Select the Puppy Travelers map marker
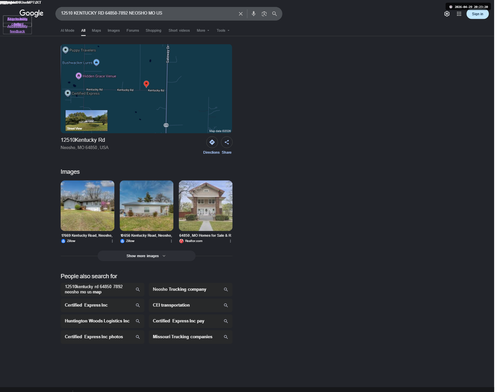This screenshot has width=500, height=392. click(x=66, y=50)
